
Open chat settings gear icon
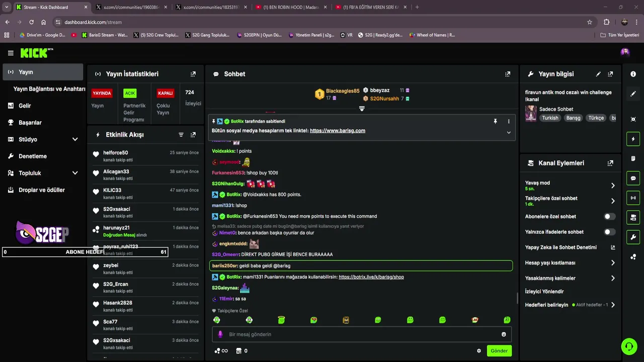[478, 351]
